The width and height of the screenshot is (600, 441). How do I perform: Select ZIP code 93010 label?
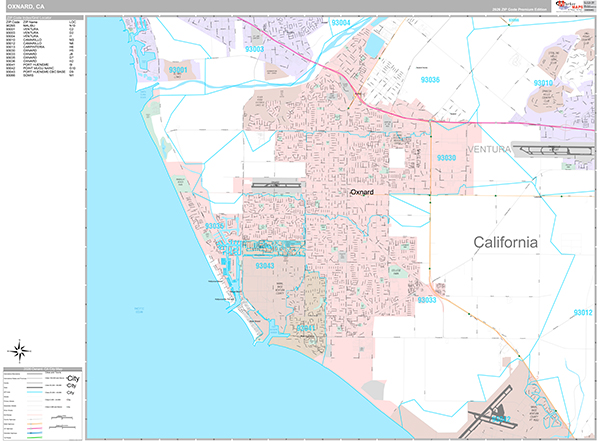571,83
